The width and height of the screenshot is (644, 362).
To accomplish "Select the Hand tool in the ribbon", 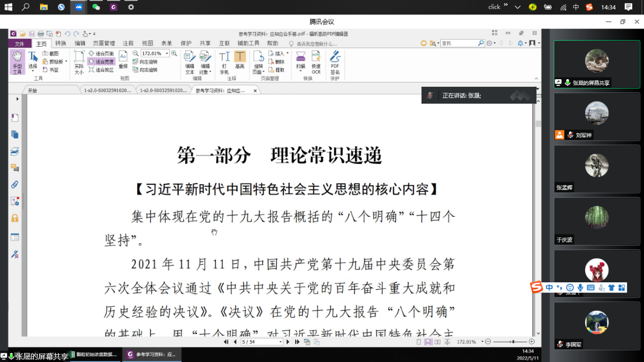I will click(x=17, y=62).
